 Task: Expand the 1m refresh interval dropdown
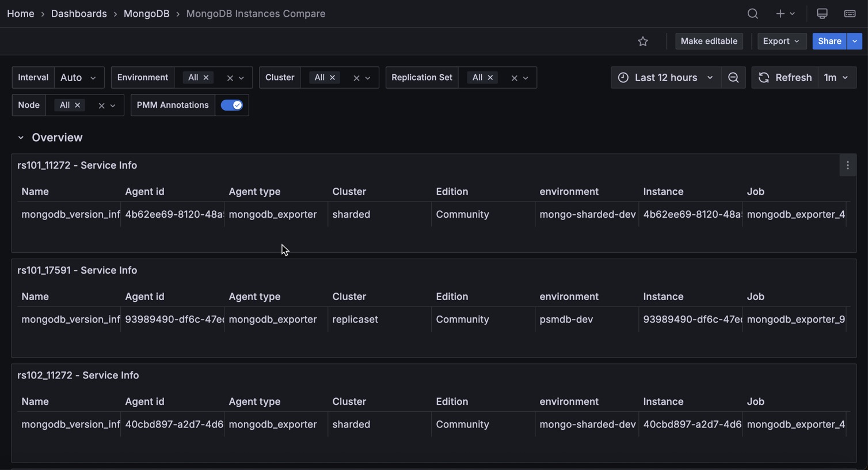click(x=836, y=78)
